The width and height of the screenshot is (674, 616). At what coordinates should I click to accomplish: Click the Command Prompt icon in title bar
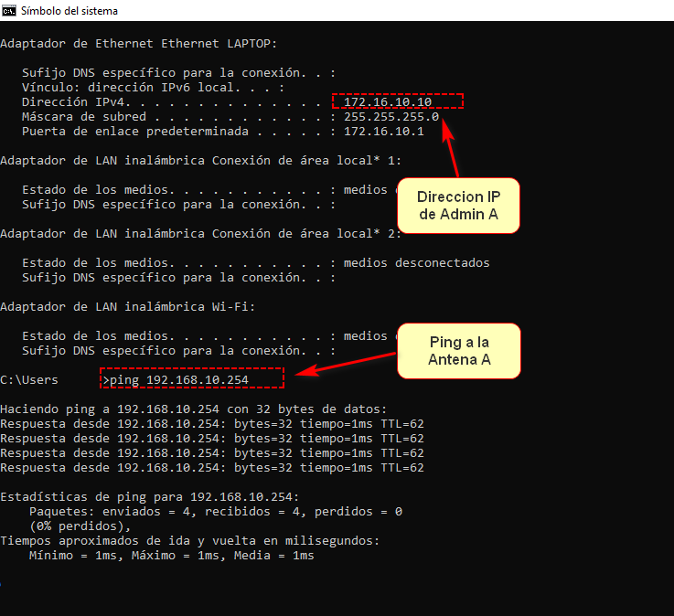tap(10, 11)
